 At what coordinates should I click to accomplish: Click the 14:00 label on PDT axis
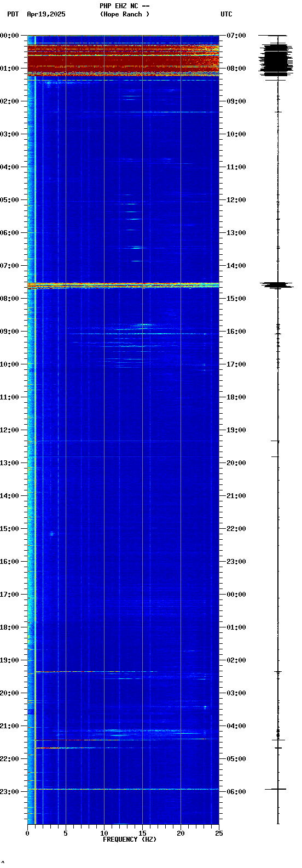click(x=10, y=496)
